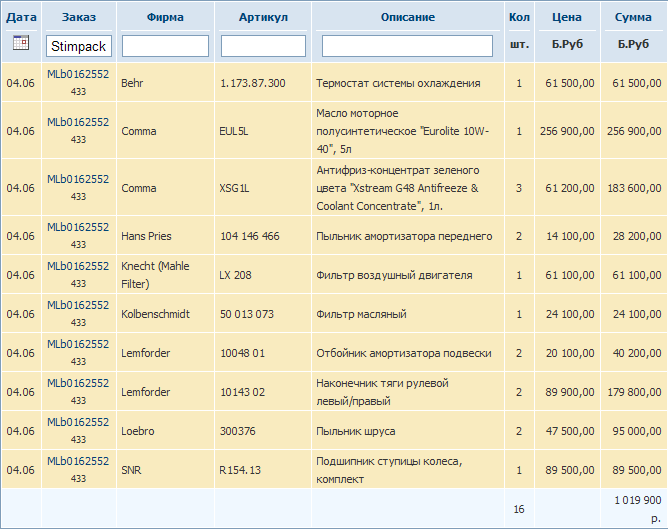This screenshot has height=529, width=668.
Task: Select sum 95 000,00
Action: pyautogui.click(x=637, y=431)
